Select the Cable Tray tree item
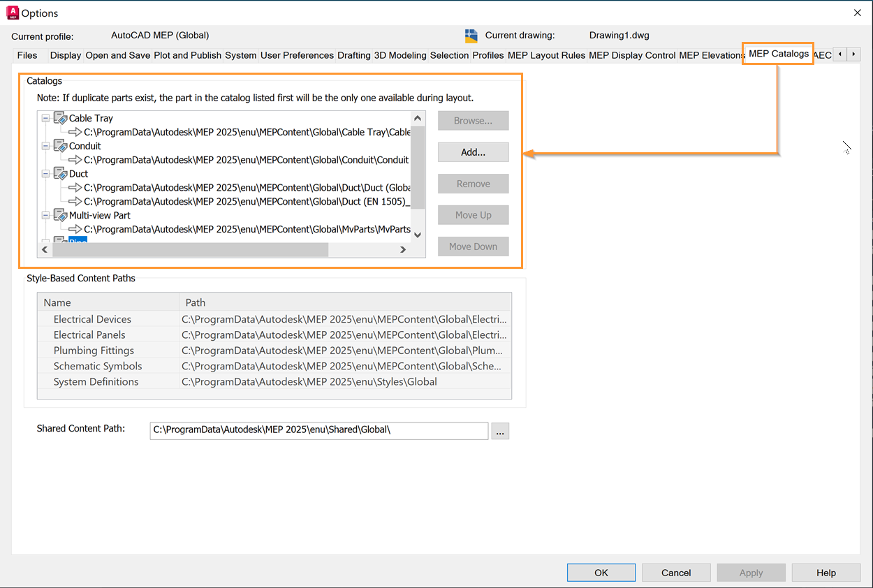Image resolution: width=873 pixels, height=588 pixels. pyautogui.click(x=91, y=118)
